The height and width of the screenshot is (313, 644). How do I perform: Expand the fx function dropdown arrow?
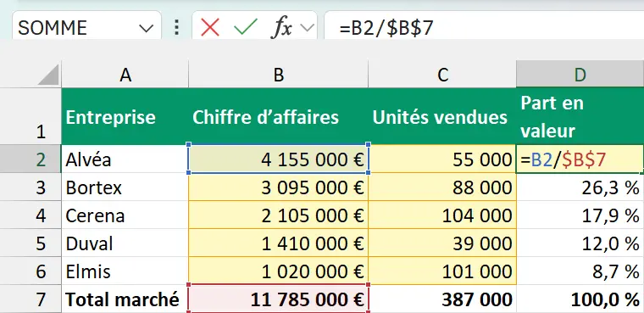point(307,28)
